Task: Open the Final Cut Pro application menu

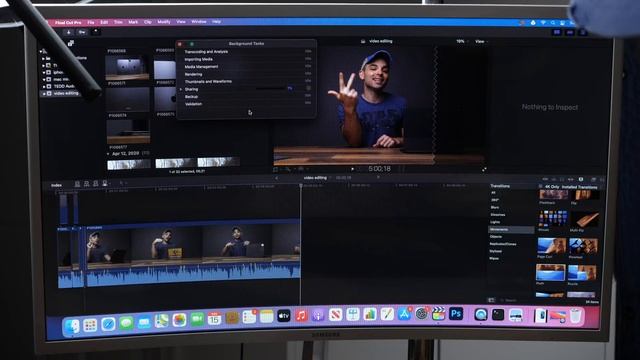Action: point(68,22)
